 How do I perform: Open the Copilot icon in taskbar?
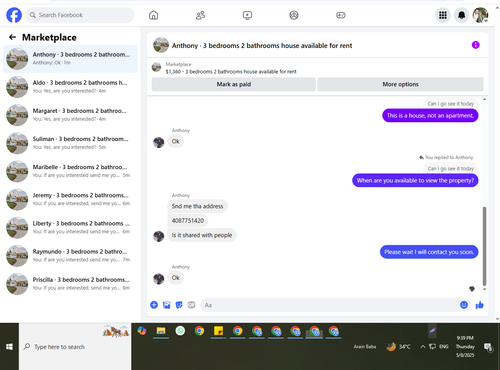pos(142,331)
